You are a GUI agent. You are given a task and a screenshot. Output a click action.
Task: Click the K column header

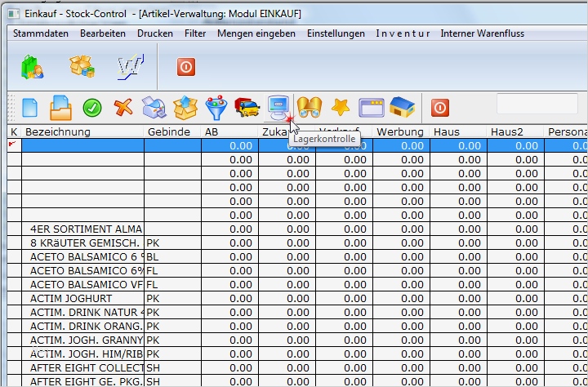tap(14, 132)
